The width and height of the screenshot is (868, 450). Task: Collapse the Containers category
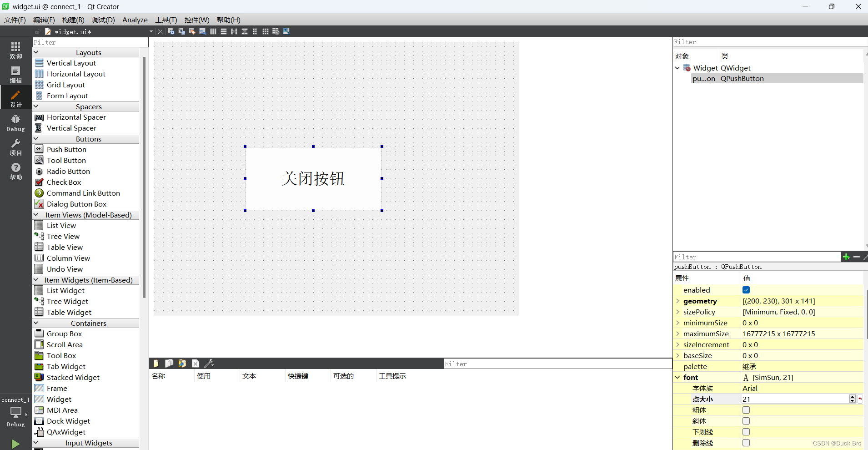pyautogui.click(x=36, y=323)
